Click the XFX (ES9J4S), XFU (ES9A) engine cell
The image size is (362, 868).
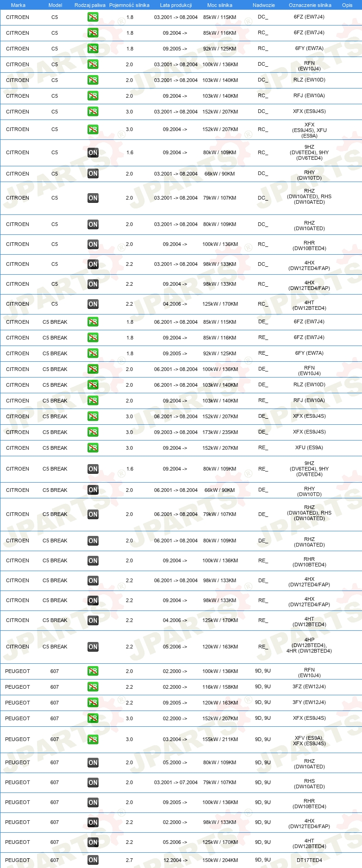(309, 130)
